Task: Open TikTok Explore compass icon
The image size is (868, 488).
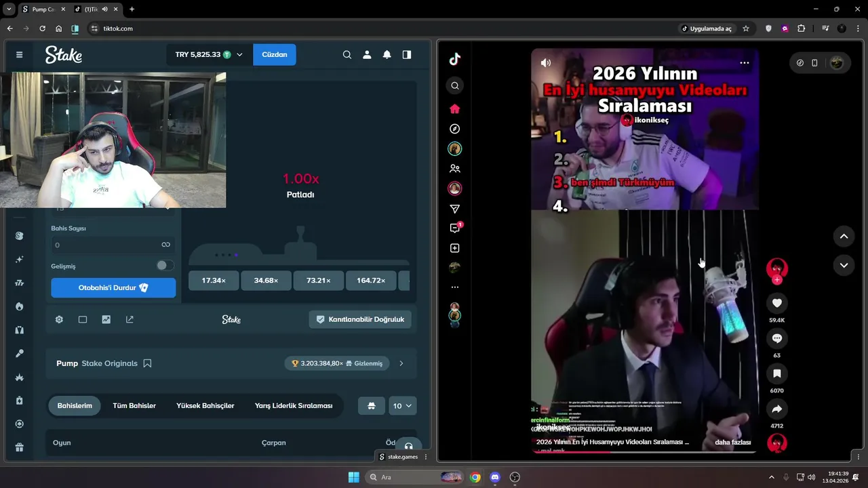Action: pos(455,129)
